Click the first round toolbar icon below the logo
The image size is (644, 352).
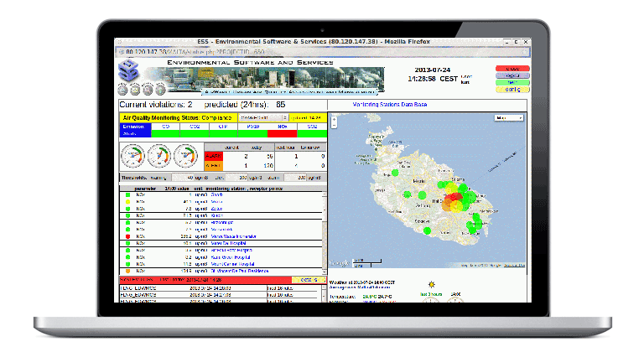[124, 89]
